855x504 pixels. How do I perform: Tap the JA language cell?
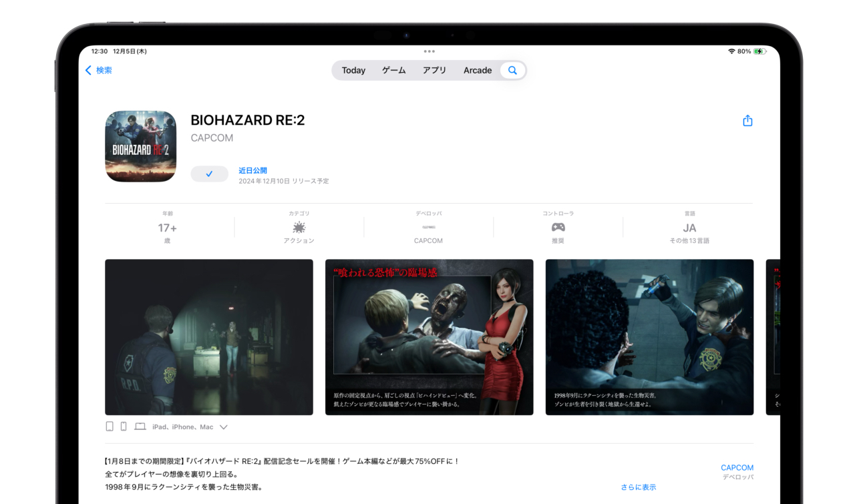click(x=689, y=228)
